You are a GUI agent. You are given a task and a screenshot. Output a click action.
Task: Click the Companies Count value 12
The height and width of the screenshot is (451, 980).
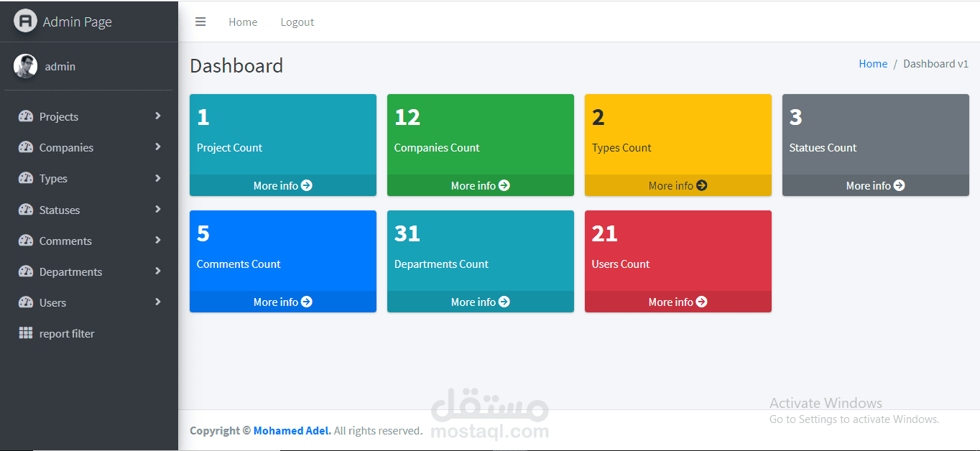407,117
